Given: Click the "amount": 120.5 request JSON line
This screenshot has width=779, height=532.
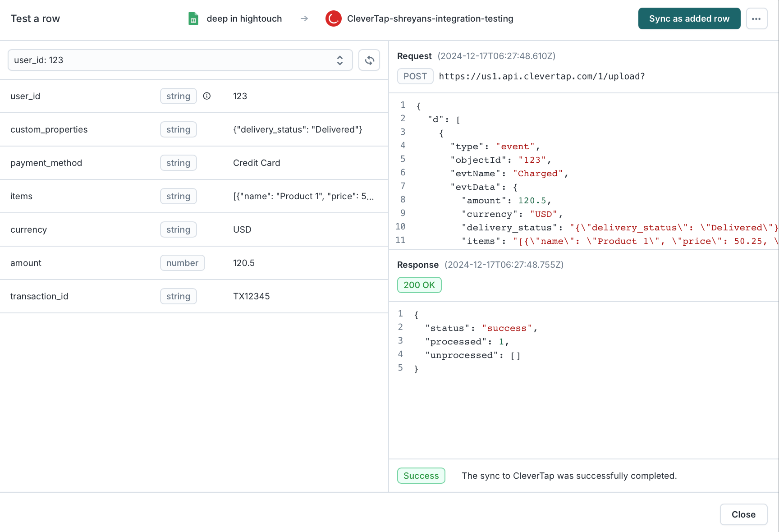Looking at the screenshot, I should [x=507, y=201].
